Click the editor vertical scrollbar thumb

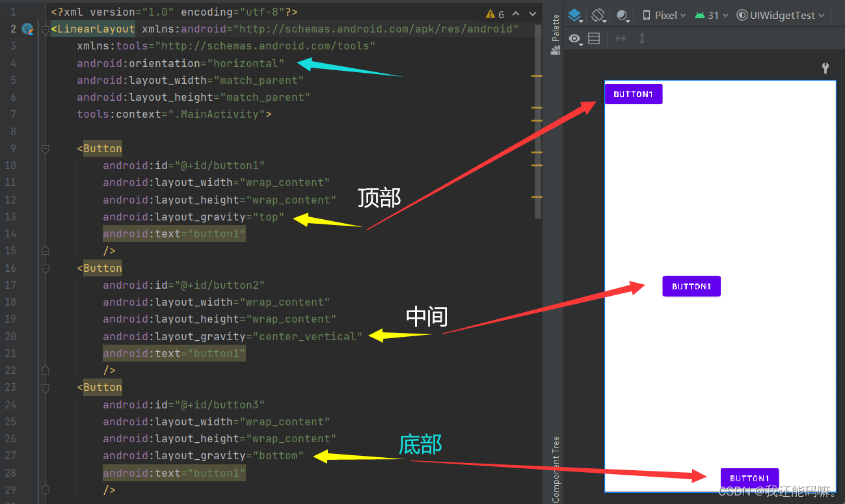click(538, 121)
